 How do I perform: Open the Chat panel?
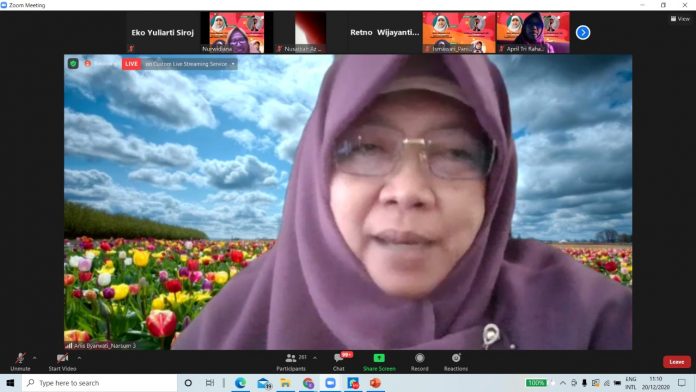(x=339, y=361)
